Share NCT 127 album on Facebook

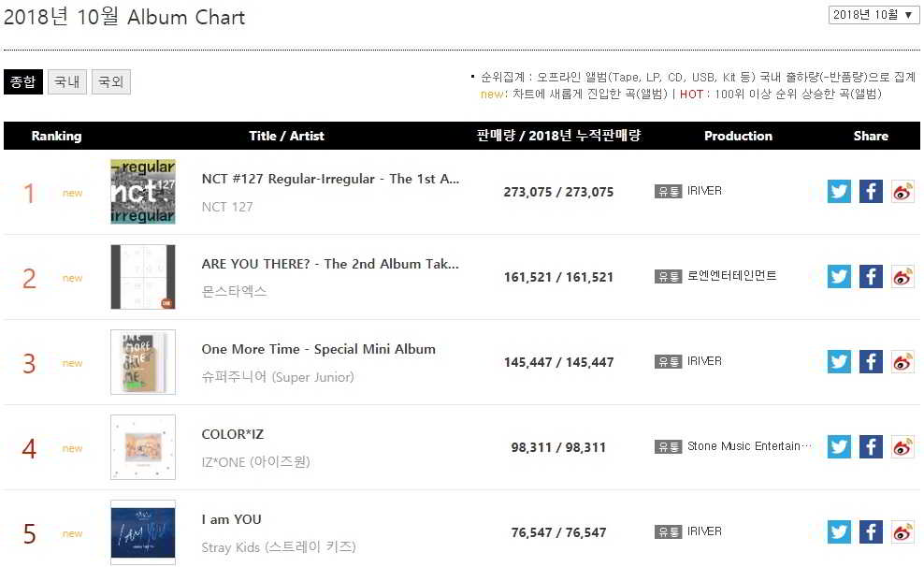[x=871, y=192]
